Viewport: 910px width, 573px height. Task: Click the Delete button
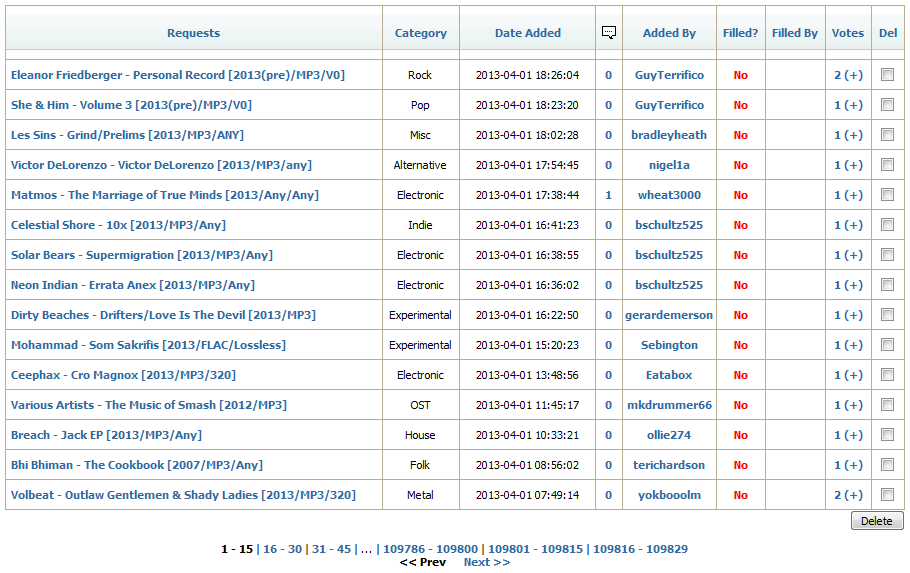pyautogui.click(x=877, y=521)
